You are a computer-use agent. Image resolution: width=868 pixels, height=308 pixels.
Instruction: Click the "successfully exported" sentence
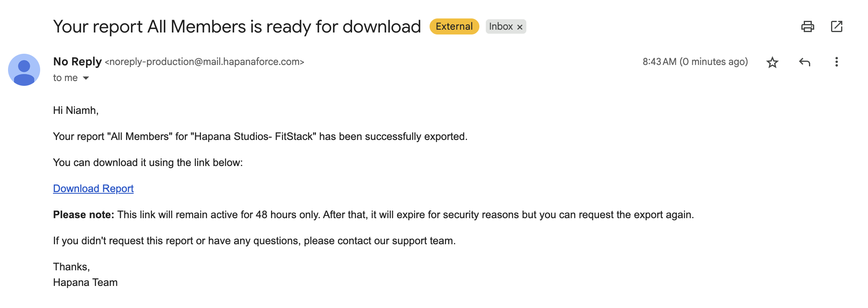click(260, 136)
